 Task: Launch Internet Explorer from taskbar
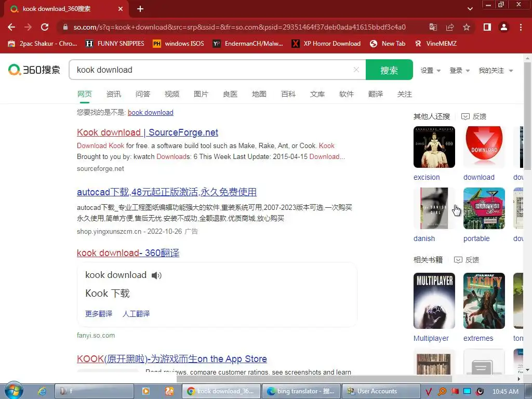pos(42,391)
